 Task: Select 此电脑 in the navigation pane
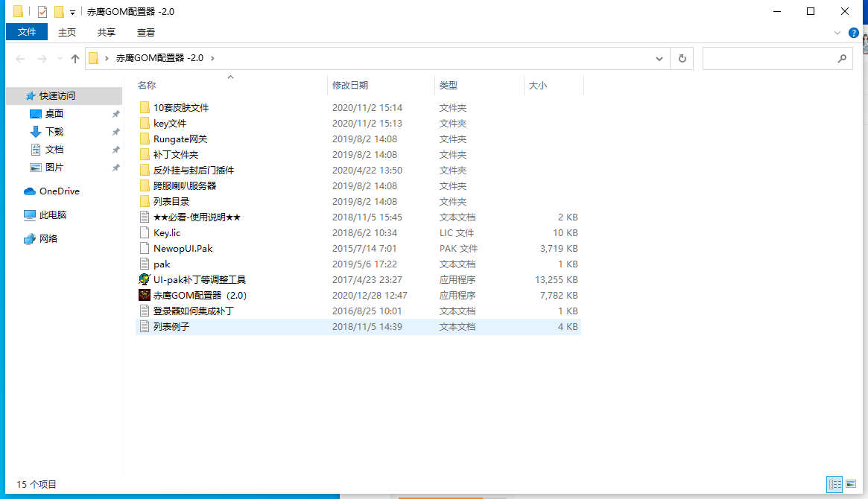(x=53, y=214)
